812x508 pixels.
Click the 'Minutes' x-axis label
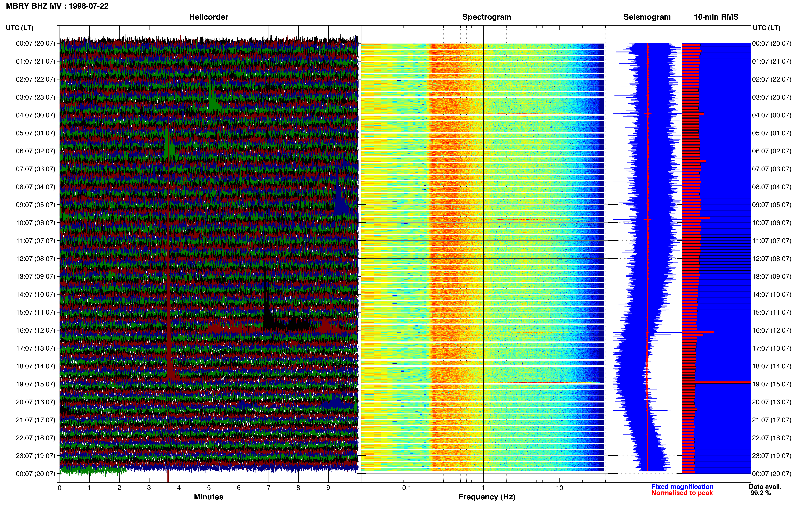point(209,497)
